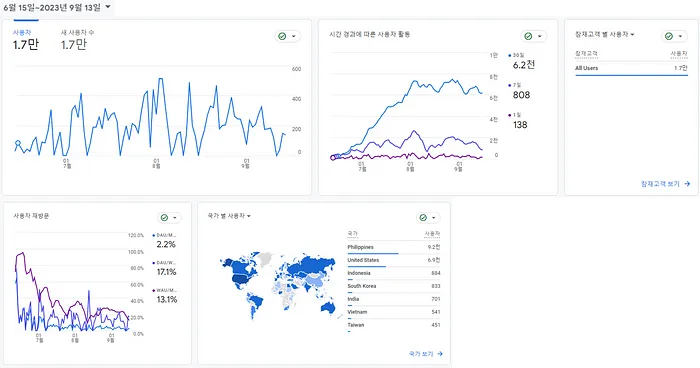Expand arrow beside check in 사용자 재방문 card
This screenshot has width=700, height=368.
click(175, 217)
